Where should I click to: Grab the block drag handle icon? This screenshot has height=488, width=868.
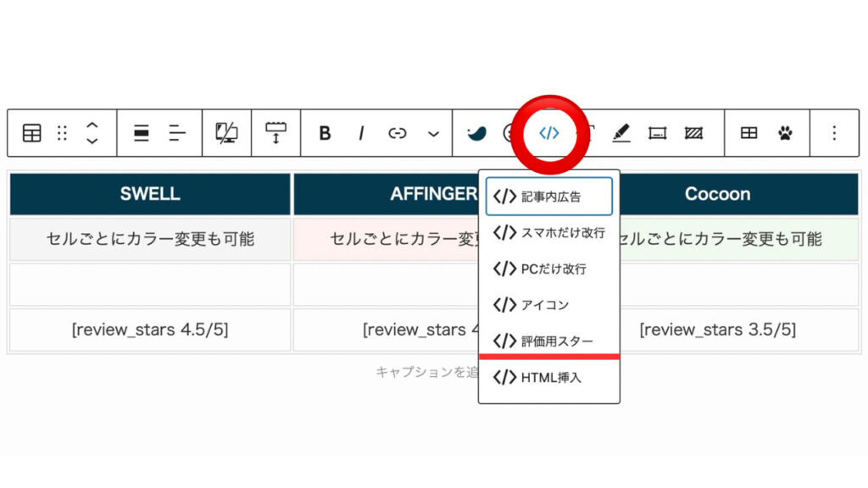tap(63, 133)
